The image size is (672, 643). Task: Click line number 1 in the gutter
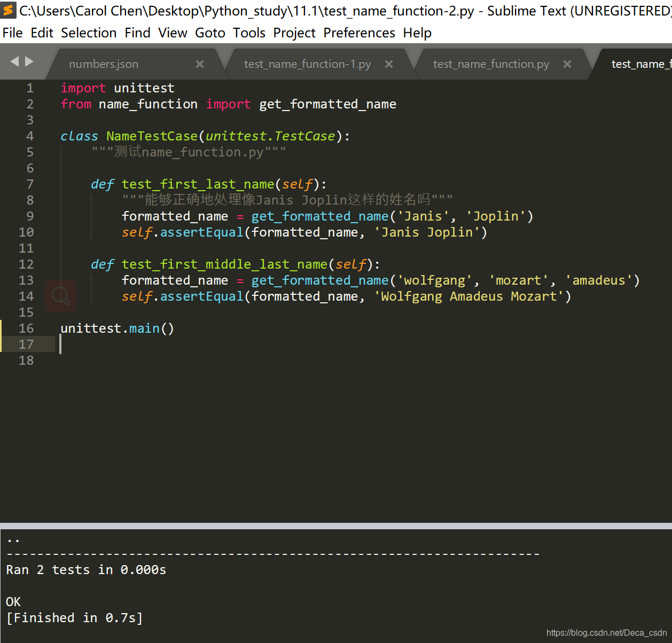tap(30, 88)
